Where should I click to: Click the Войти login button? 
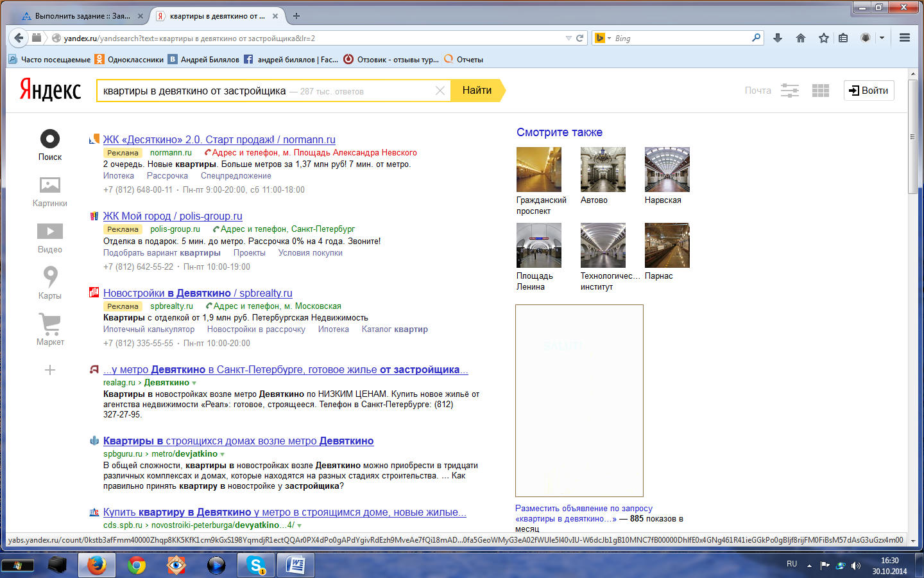869,91
